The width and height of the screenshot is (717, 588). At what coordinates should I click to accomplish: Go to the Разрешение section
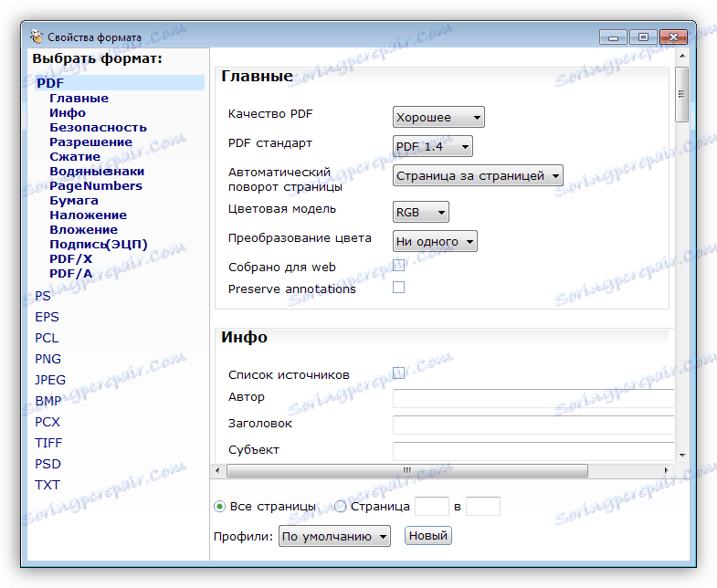click(91, 142)
